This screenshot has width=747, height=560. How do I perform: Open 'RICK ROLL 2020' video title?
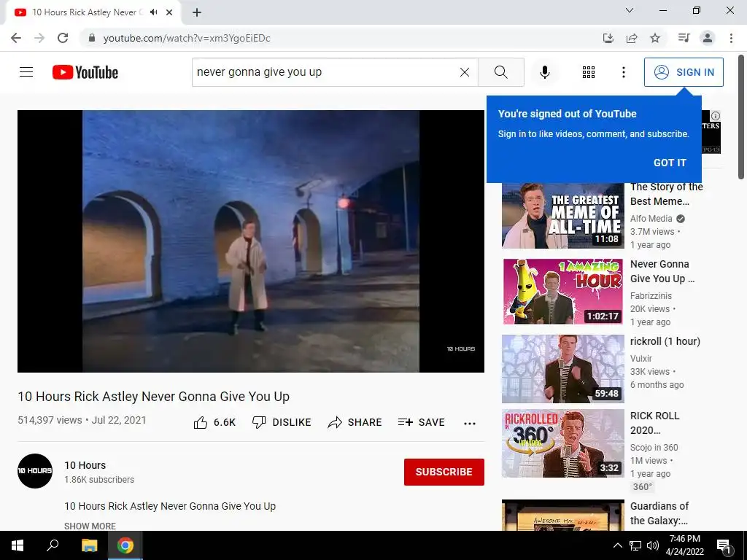pos(654,423)
